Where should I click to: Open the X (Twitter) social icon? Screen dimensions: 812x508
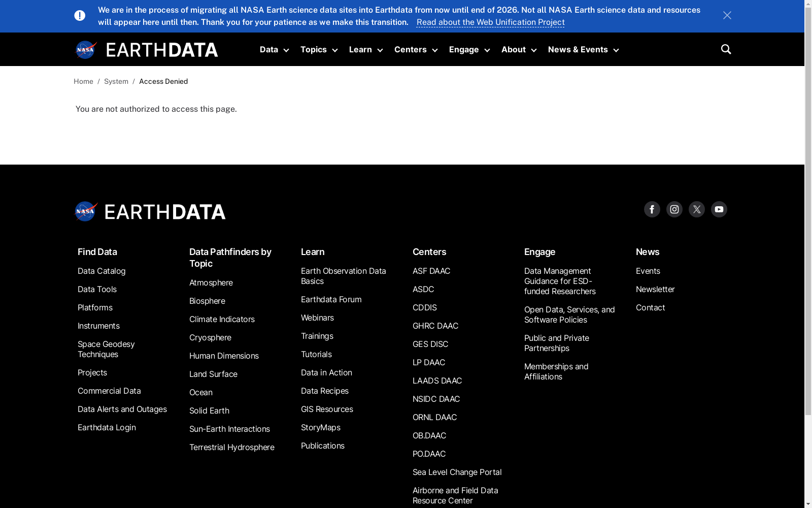click(696, 209)
